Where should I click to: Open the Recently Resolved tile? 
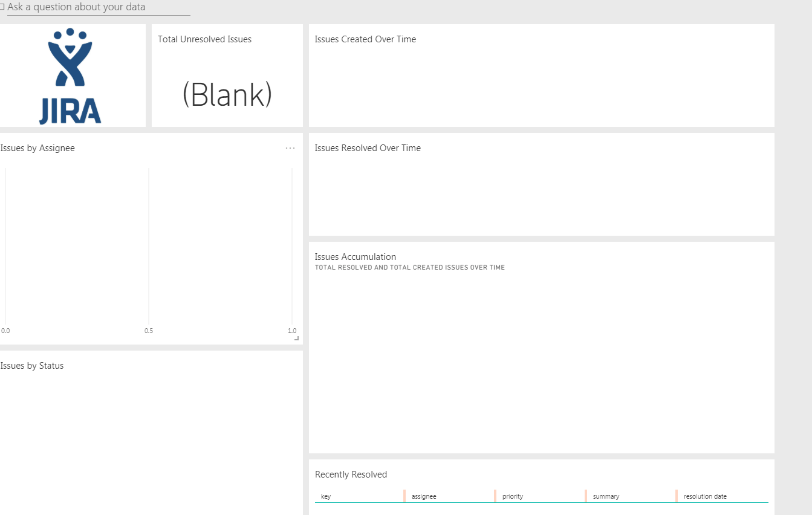click(542, 487)
